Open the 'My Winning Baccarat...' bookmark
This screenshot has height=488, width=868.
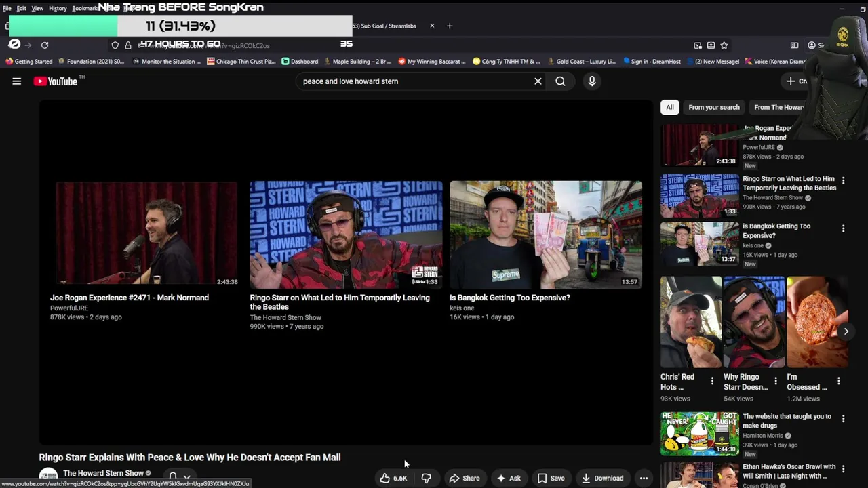pyautogui.click(x=432, y=61)
